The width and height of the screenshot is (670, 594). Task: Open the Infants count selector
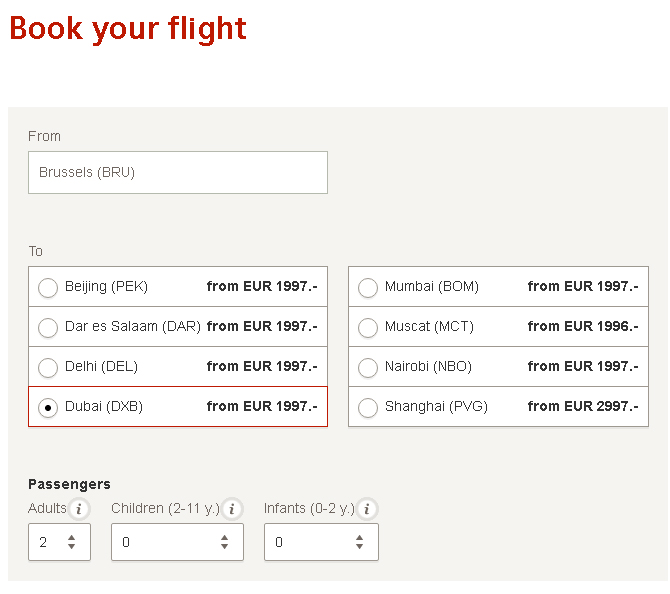321,542
